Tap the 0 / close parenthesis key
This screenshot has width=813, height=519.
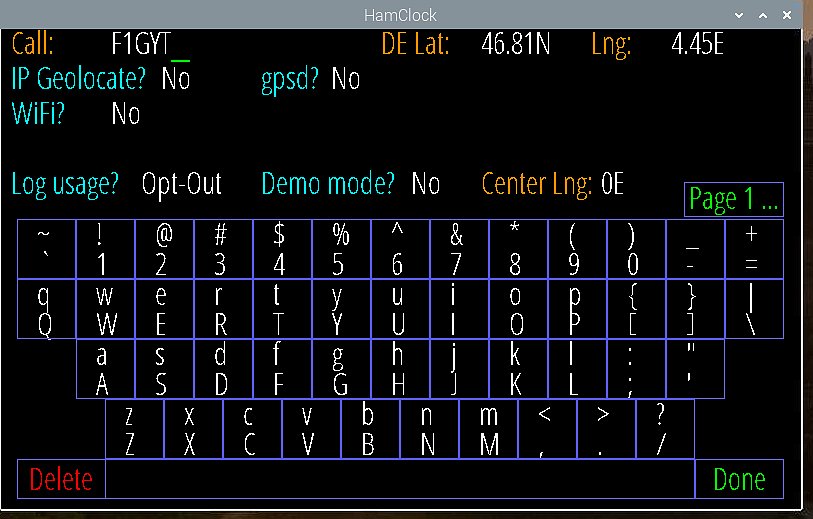(x=636, y=249)
